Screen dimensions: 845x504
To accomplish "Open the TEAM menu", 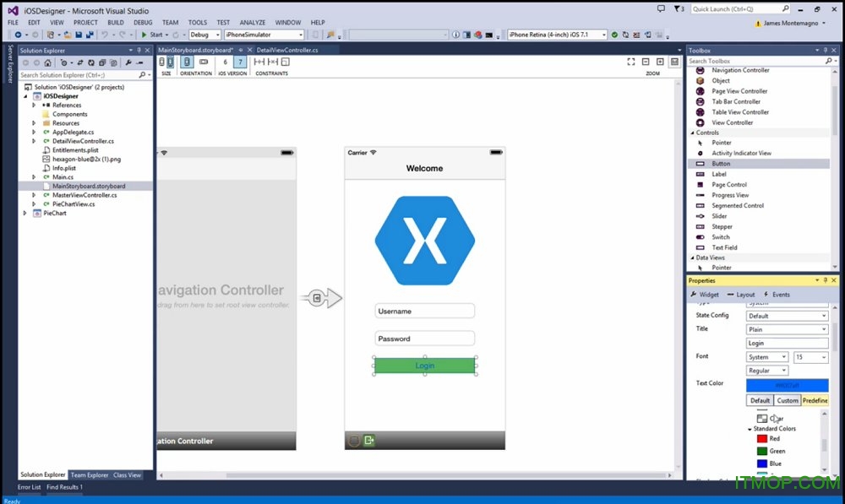I will click(x=170, y=22).
